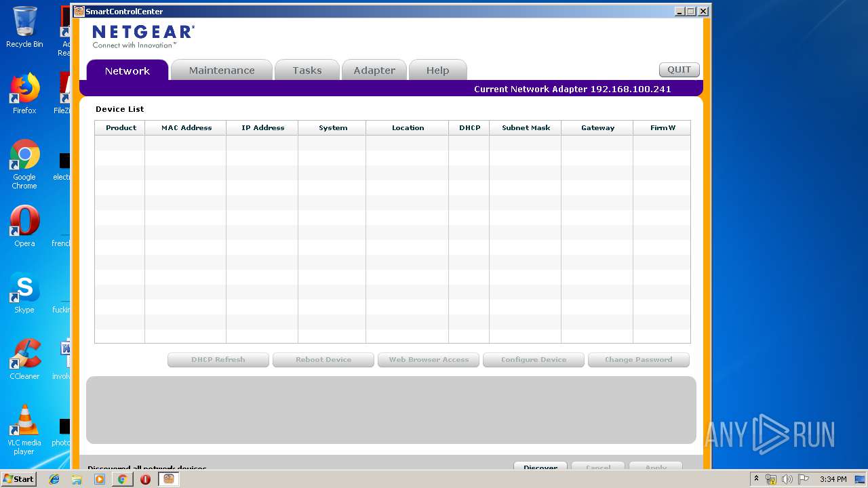Click the Device List heading
Viewport: 868px width, 488px height.
(120, 109)
